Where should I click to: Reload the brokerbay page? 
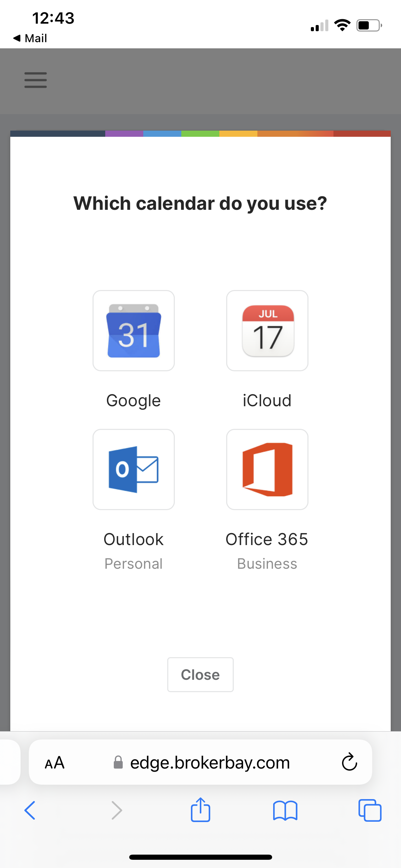(x=349, y=762)
